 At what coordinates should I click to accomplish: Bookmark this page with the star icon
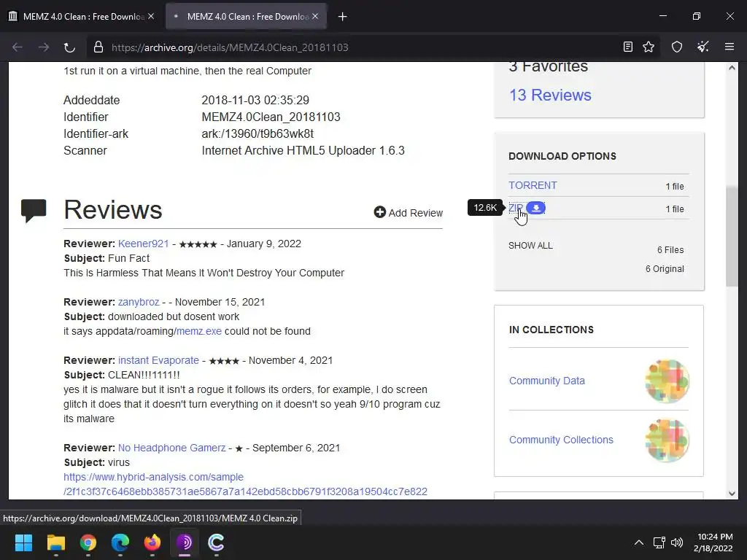pyautogui.click(x=649, y=47)
